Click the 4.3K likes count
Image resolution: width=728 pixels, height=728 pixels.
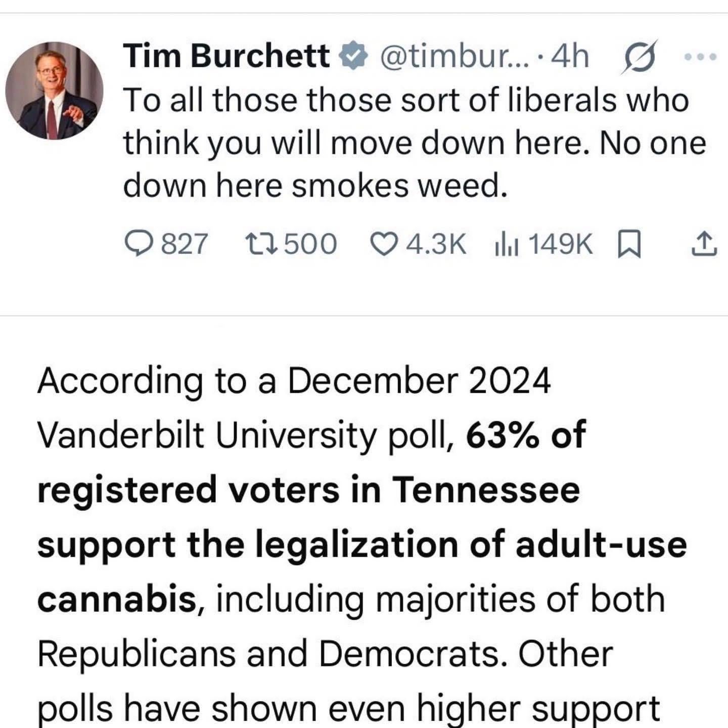coord(436,244)
